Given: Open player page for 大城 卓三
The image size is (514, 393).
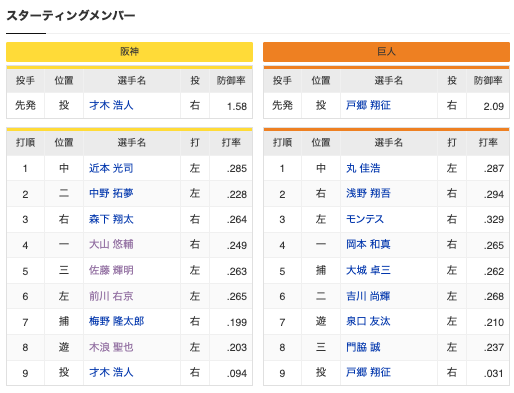Looking at the screenshot, I should point(368,270).
